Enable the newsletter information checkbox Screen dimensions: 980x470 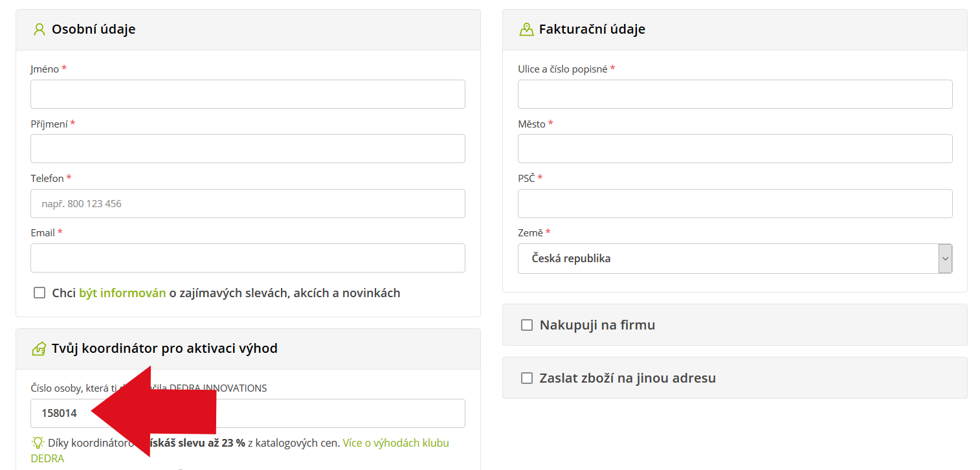pos(39,293)
